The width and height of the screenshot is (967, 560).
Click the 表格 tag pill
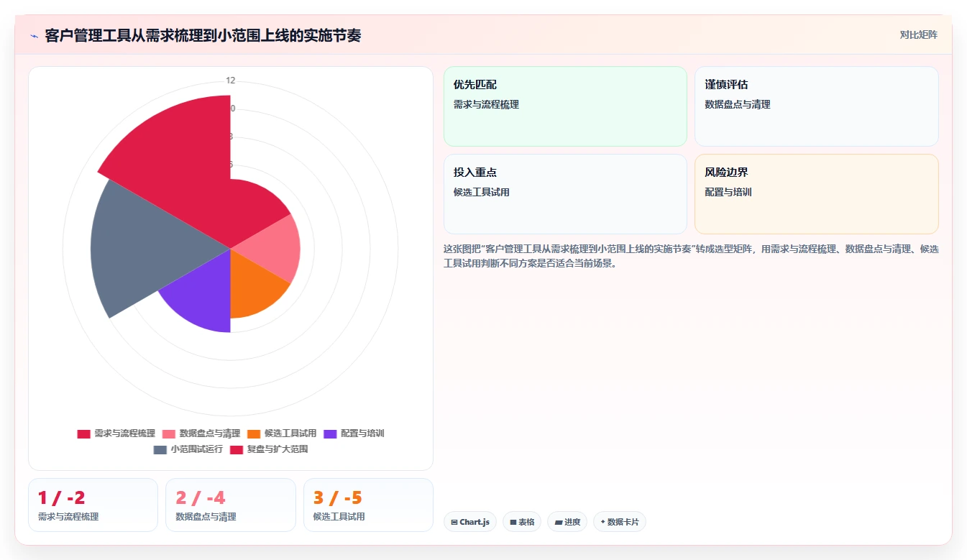pos(522,522)
